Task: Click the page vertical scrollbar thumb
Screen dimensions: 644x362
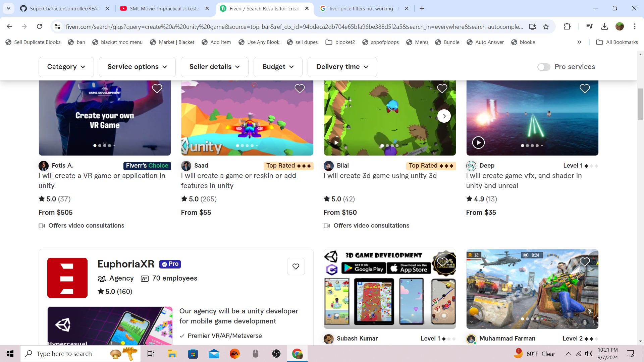Action: (x=640, y=104)
